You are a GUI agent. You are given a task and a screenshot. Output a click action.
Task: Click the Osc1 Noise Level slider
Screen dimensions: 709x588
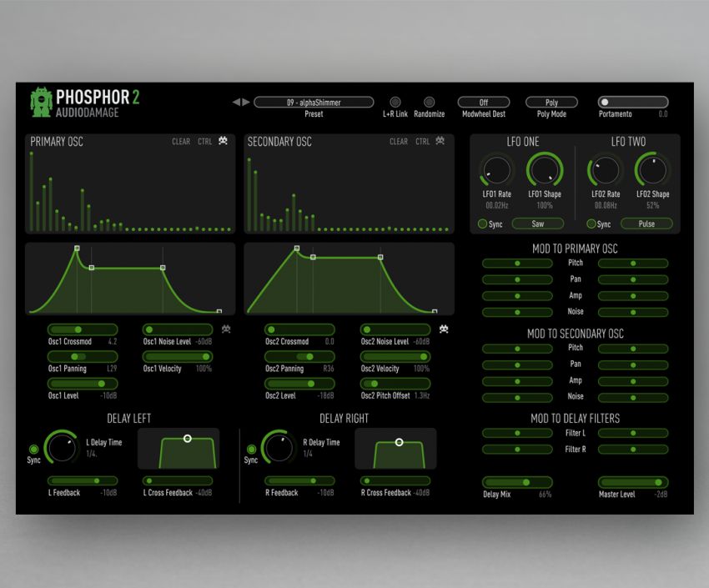pos(178,329)
